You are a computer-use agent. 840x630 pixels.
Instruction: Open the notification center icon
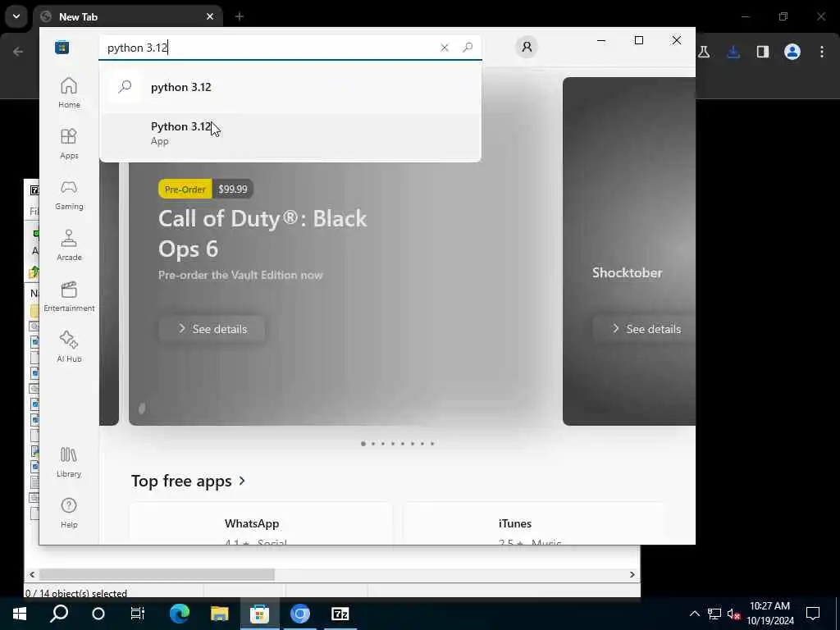(x=813, y=614)
